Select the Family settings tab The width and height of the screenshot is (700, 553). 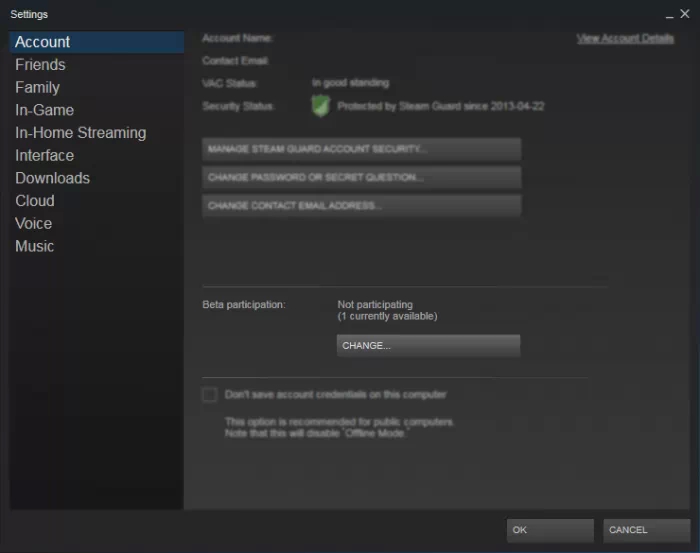pyautogui.click(x=38, y=87)
